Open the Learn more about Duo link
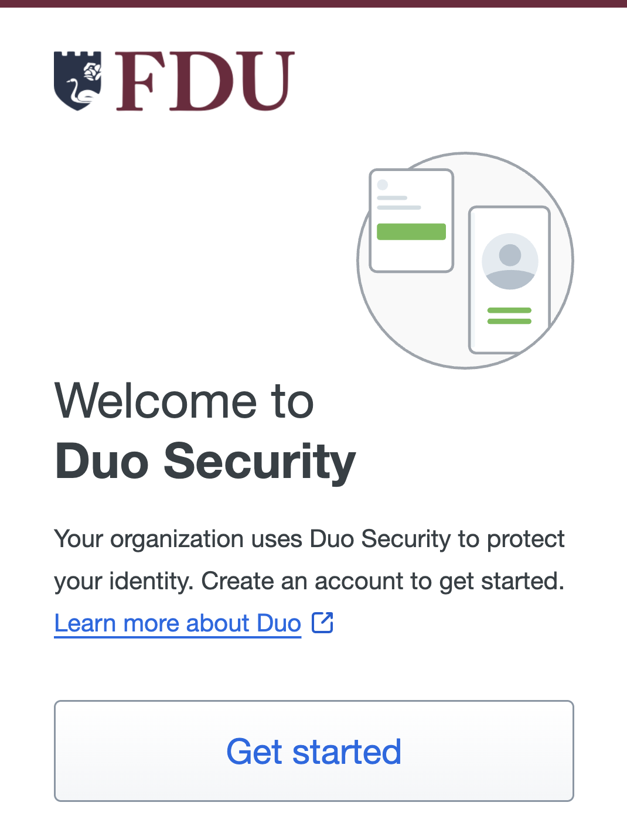Image resolution: width=627 pixels, height=840 pixels. pyautogui.click(x=178, y=623)
